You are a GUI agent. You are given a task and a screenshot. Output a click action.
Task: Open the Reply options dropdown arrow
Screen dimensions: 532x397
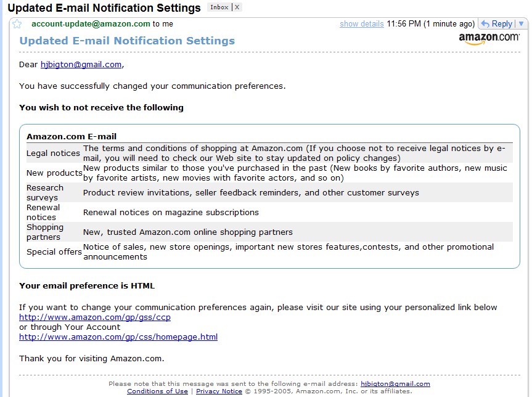click(x=521, y=24)
